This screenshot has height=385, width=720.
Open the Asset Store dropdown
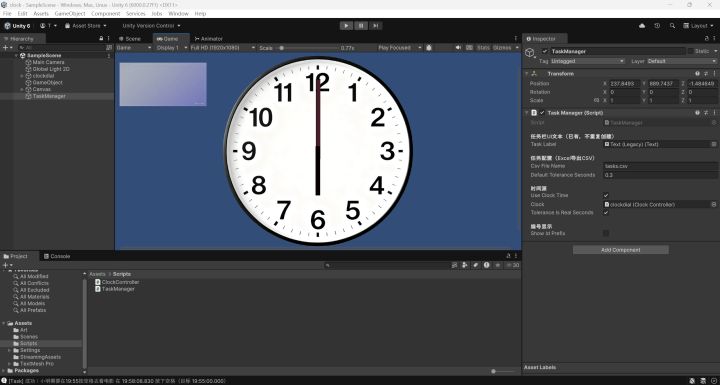tap(86, 26)
